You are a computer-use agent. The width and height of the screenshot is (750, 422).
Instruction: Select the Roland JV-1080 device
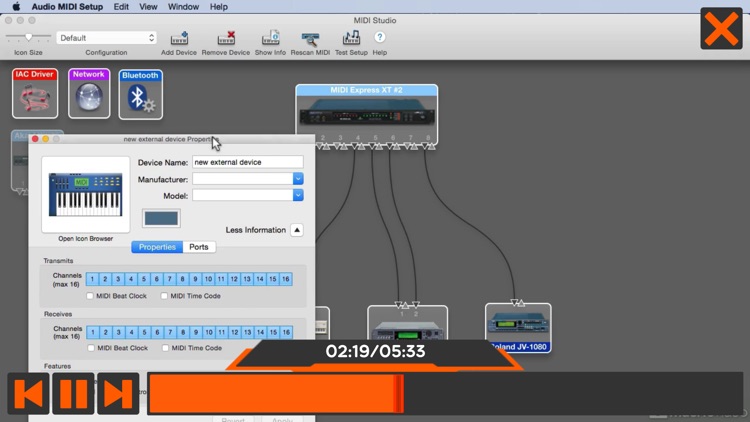click(518, 328)
